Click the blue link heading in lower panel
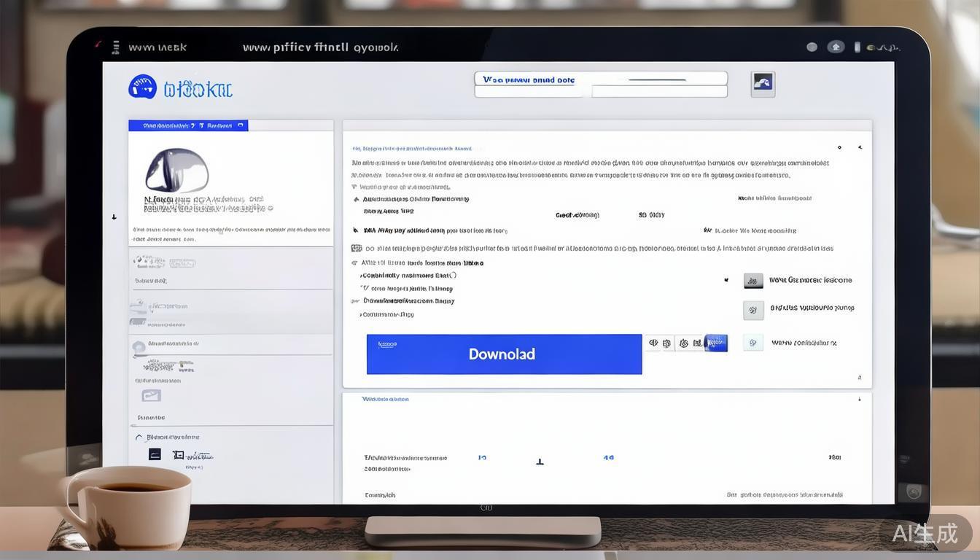This screenshot has height=560, width=980. tap(385, 400)
